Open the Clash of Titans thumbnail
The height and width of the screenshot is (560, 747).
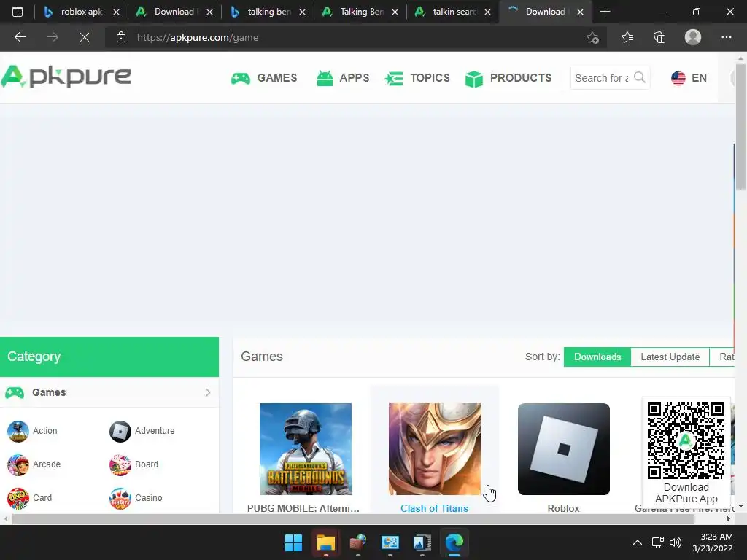tap(435, 449)
